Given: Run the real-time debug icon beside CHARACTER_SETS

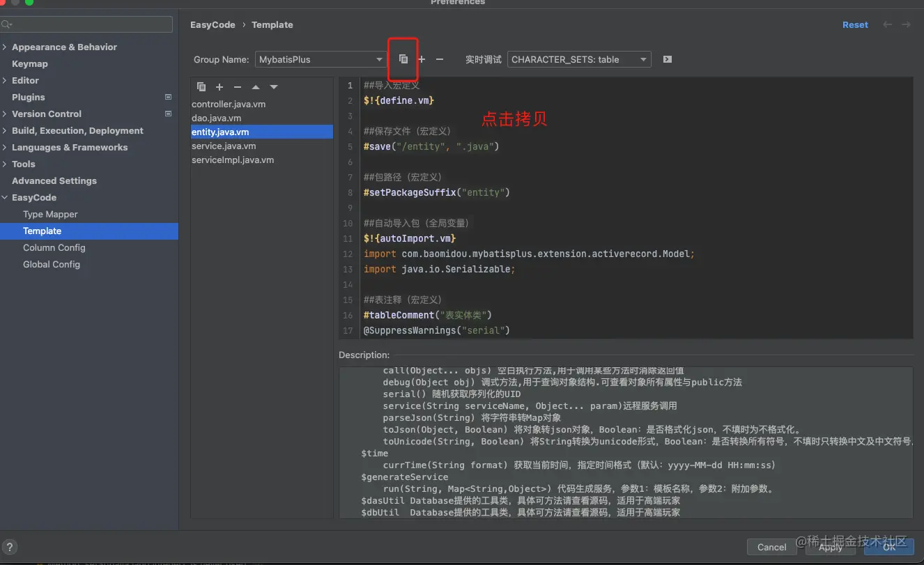Looking at the screenshot, I should click(668, 59).
